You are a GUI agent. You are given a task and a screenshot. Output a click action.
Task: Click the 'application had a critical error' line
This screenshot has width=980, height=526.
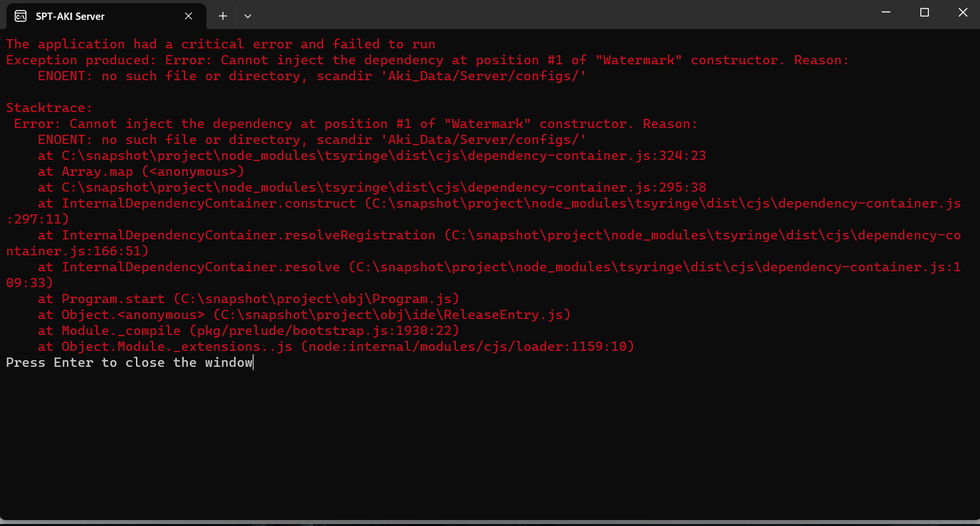[x=220, y=44]
